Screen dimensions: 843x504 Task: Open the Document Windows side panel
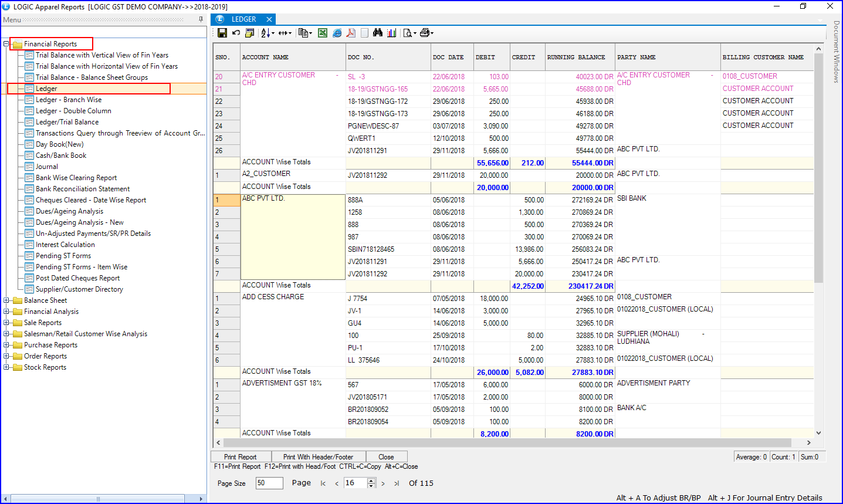[836, 52]
